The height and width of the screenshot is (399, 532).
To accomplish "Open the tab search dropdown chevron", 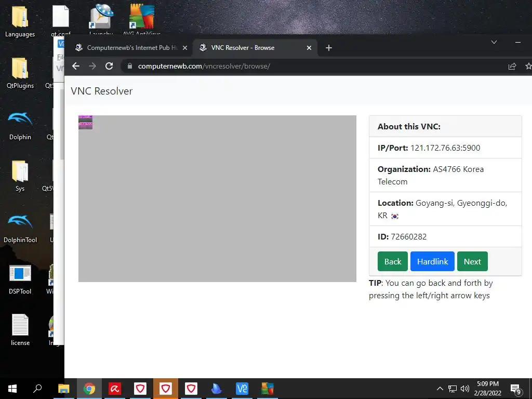I will coord(494,42).
